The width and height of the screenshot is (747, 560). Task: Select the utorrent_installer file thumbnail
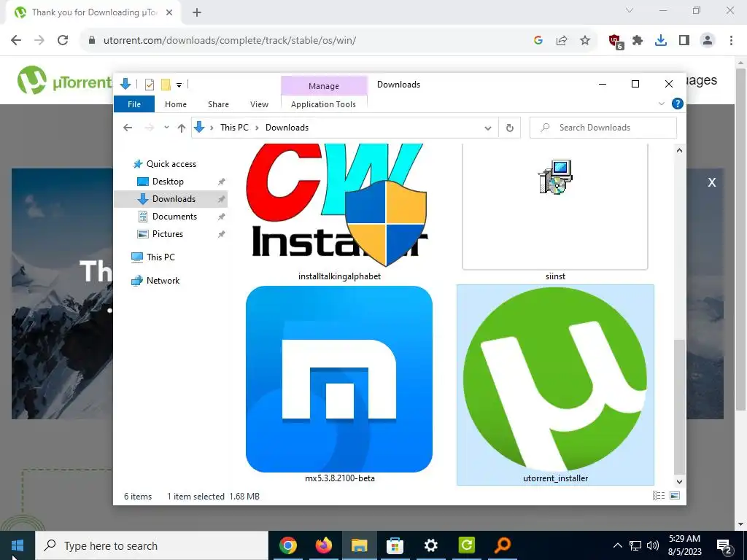point(555,385)
